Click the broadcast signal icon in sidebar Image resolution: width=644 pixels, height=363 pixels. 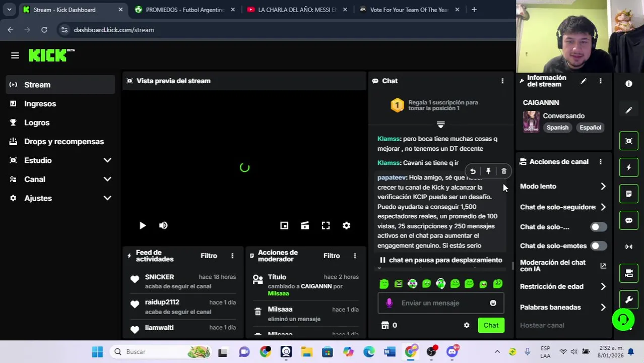click(629, 247)
